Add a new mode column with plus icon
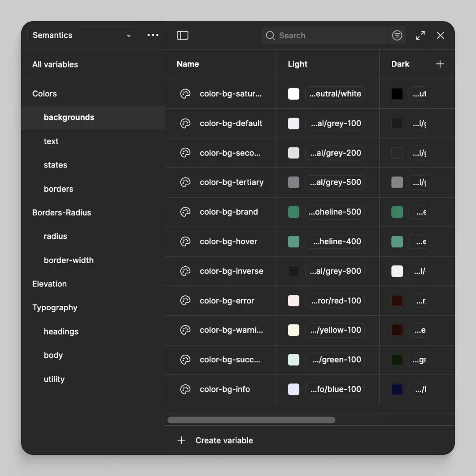Screen dimensions: 476x476 coord(440,64)
